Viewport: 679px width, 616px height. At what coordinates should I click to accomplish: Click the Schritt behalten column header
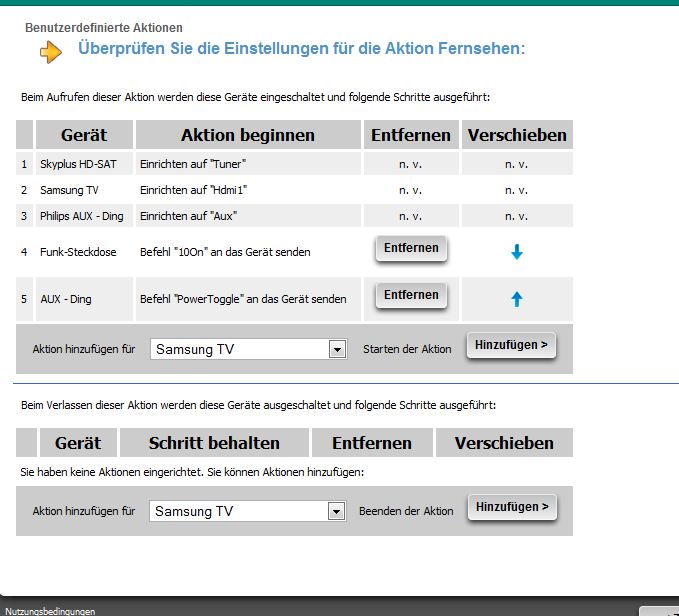tap(214, 443)
